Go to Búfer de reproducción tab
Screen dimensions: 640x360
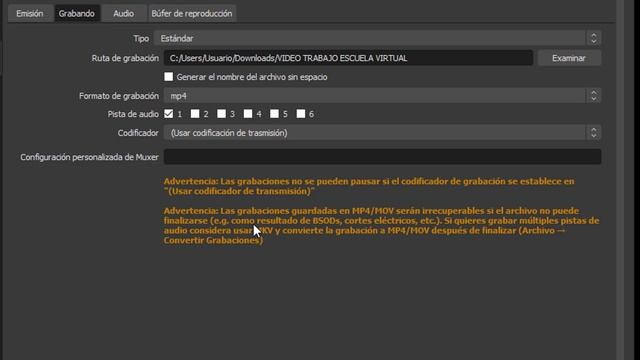pos(192,13)
